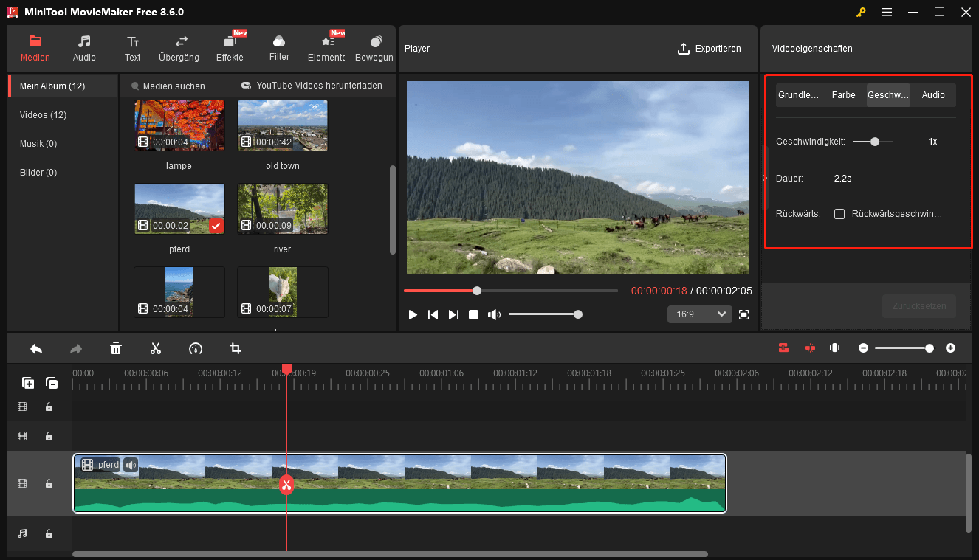Enable the Rückwärtsgeschwindigkeit checkbox
The image size is (979, 560).
(x=839, y=214)
